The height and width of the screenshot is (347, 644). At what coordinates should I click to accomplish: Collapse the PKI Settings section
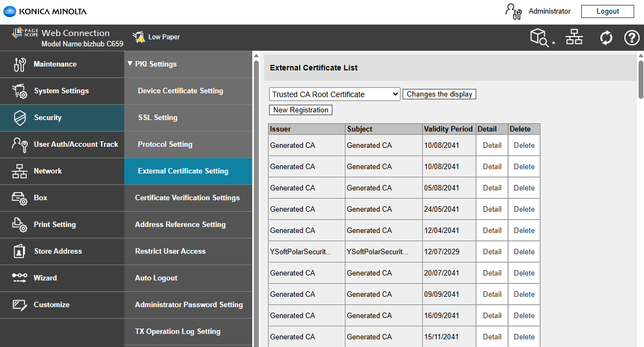[130, 64]
